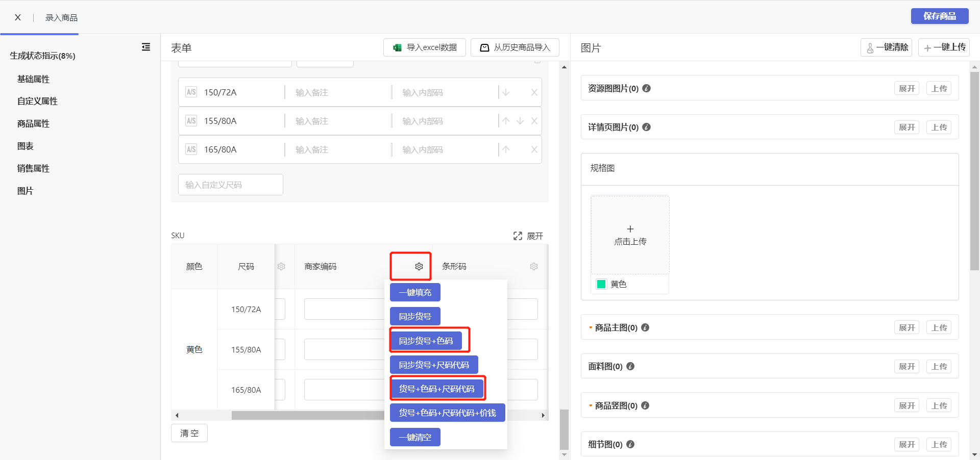Expand the SKU table with 展开
The image size is (980, 460).
pyautogui.click(x=528, y=236)
